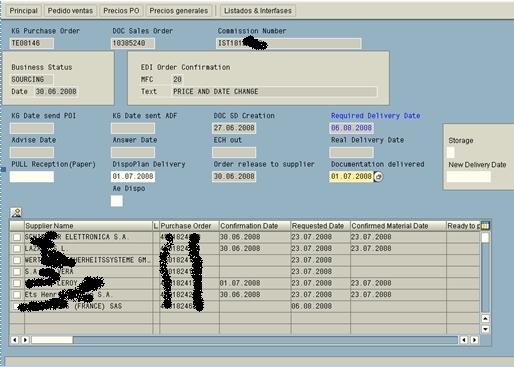The image size is (514, 367).
Task: Click the Required Delivery Date field
Action: (x=351, y=128)
